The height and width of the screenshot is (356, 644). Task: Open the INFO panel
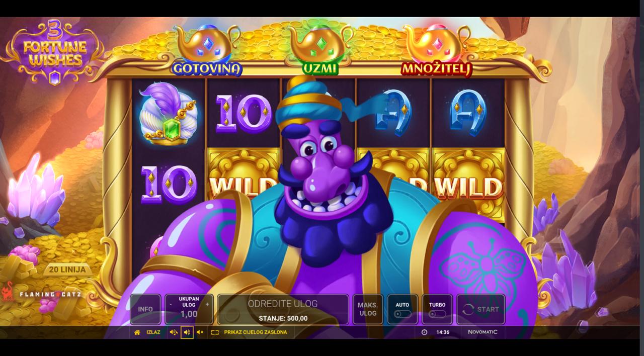coord(145,309)
